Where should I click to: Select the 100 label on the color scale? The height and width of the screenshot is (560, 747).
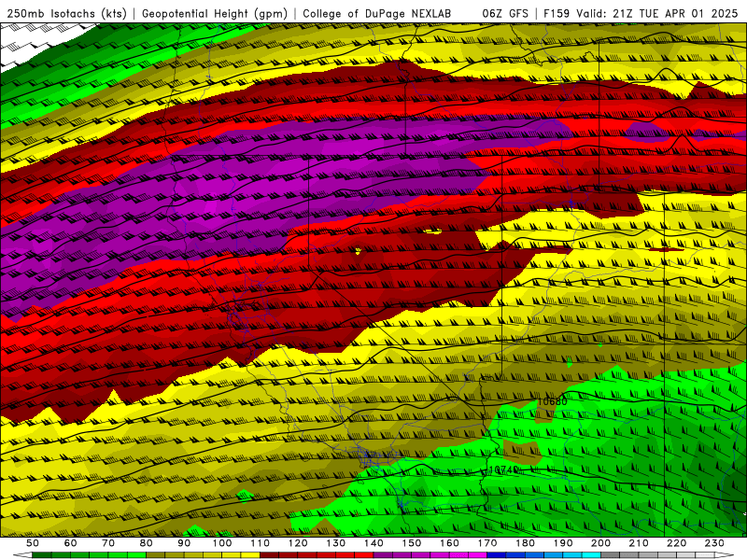pos(222,543)
